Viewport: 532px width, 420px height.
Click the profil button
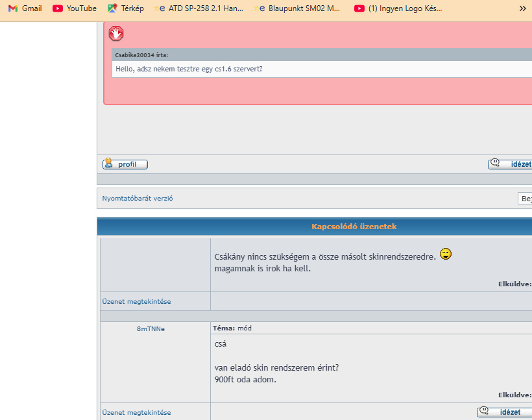125,164
